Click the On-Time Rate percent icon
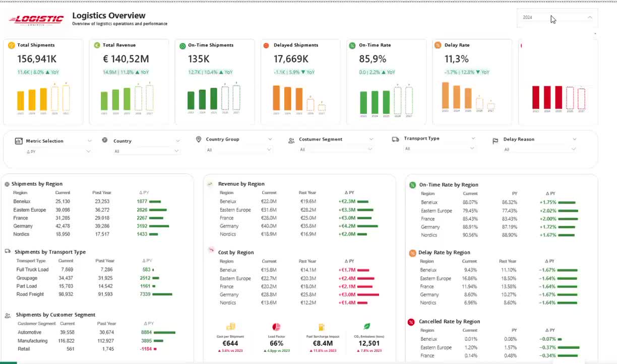 [352, 45]
